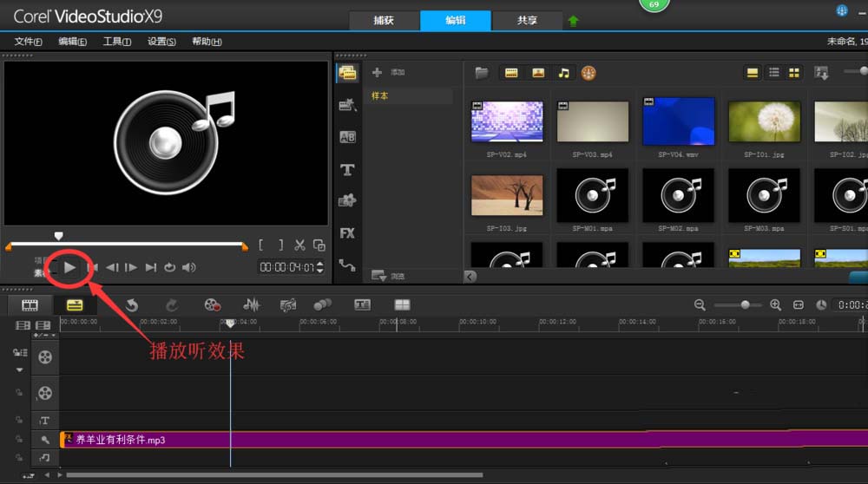Click the Undo arrow in timeline toolbar
This screenshot has width=868, height=484.
(132, 304)
